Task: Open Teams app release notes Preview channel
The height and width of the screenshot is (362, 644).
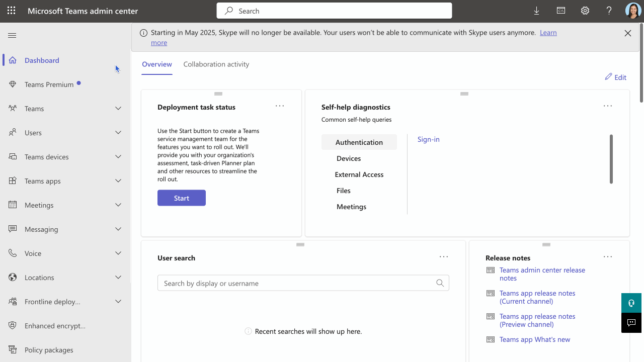Action: click(537, 320)
